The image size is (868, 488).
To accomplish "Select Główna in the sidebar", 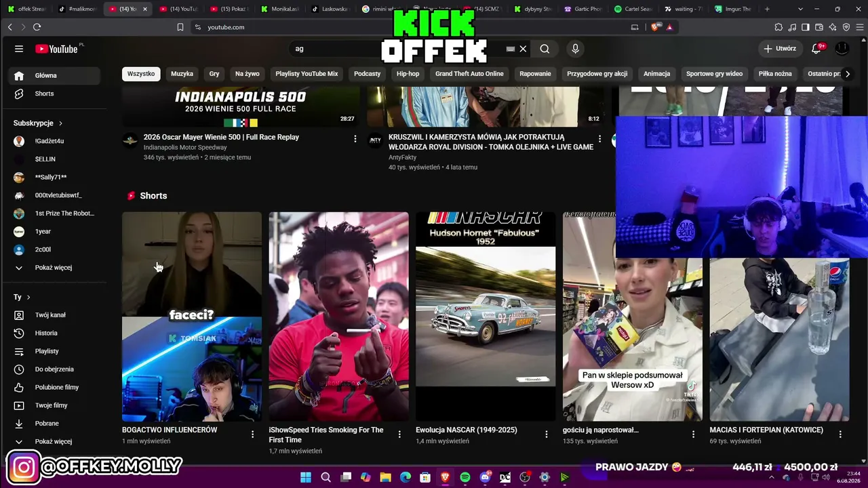I will tap(54, 75).
